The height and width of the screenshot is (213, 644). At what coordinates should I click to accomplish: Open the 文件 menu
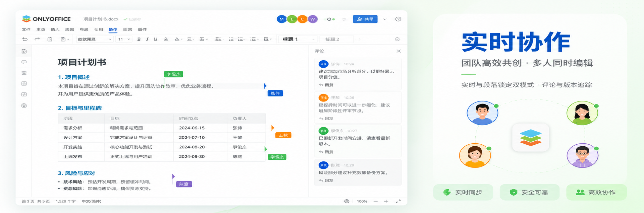(x=26, y=29)
